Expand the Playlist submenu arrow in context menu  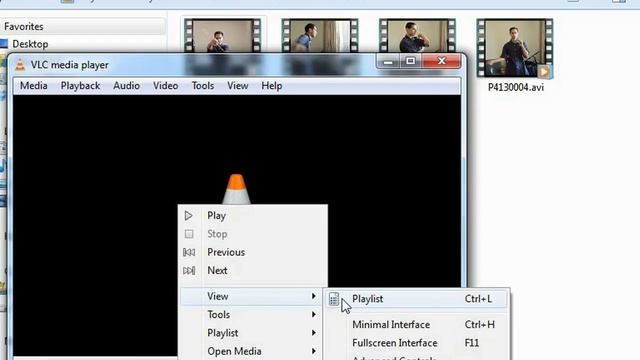coord(313,333)
